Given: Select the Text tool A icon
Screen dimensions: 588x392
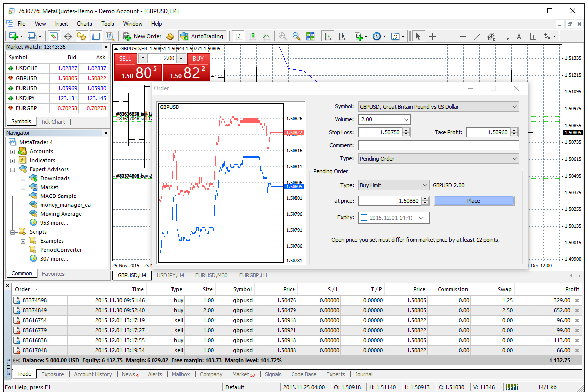Looking at the screenshot, I should click(x=519, y=36).
